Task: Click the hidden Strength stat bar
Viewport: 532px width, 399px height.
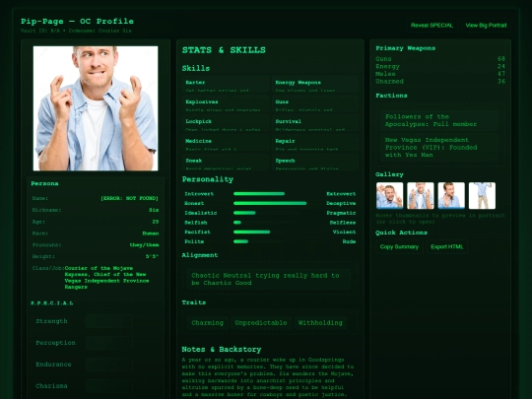Action: [108, 321]
